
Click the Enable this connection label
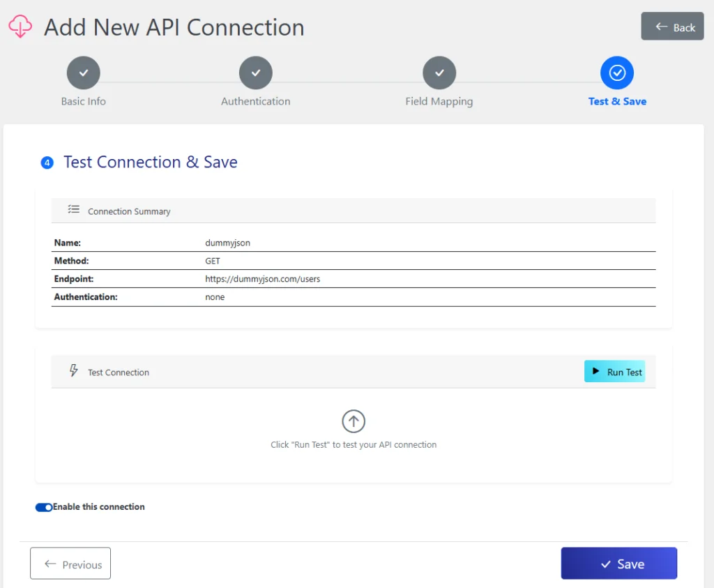point(99,507)
